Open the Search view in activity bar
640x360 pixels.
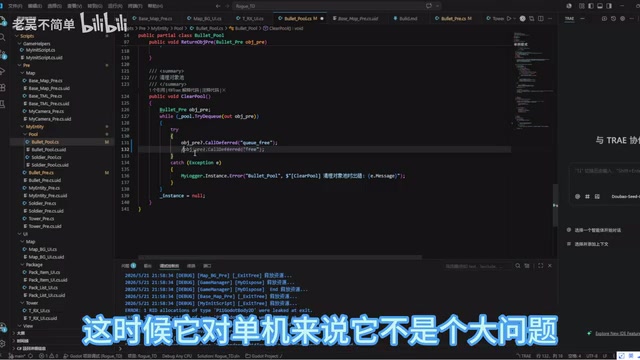click(3, 37)
